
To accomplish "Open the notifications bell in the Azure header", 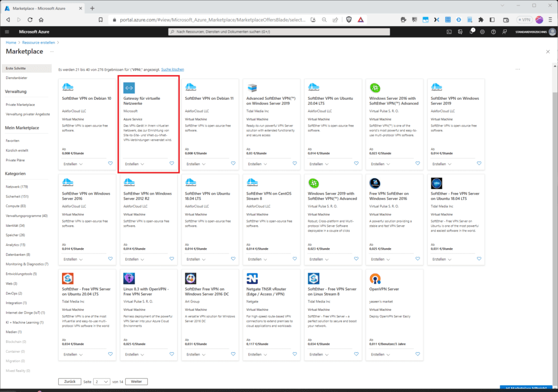I will [471, 32].
